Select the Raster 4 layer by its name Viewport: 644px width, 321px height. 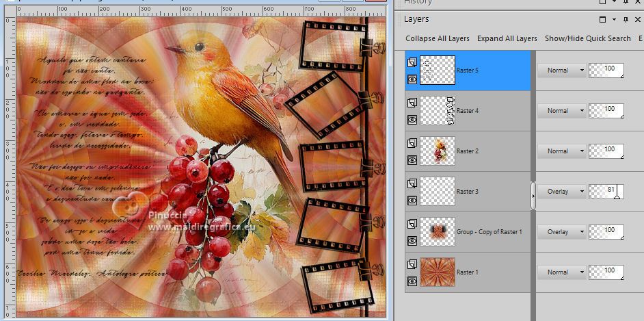click(x=468, y=111)
